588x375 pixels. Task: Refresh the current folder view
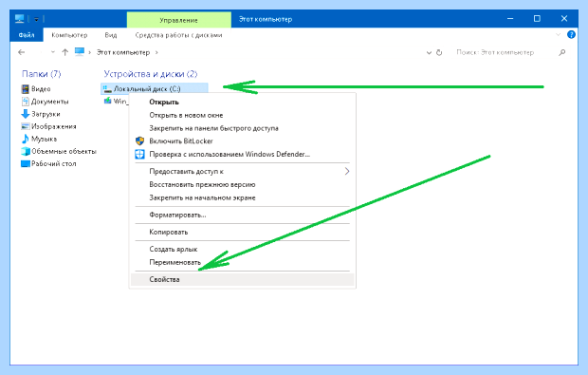[x=439, y=53]
